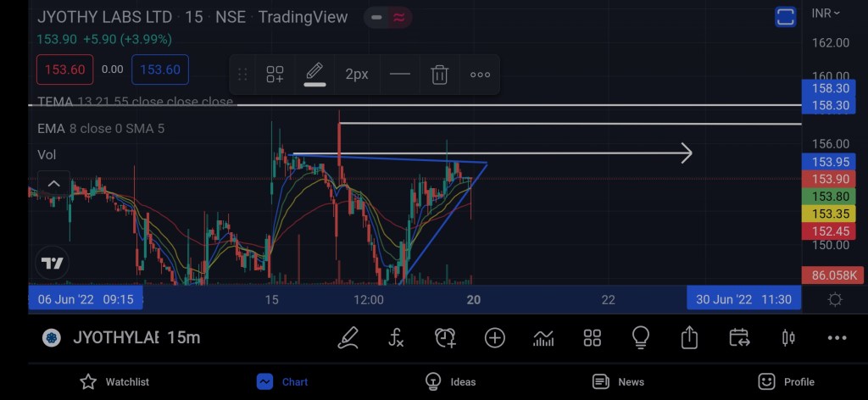Tap the blue 153.60 buy button
Screen dimensions: 868x400
point(160,69)
